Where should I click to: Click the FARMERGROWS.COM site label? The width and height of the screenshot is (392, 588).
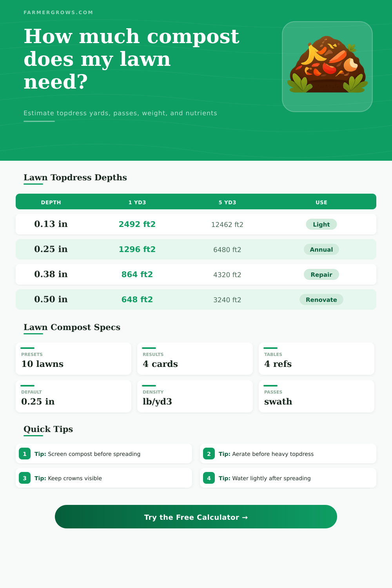[58, 13]
